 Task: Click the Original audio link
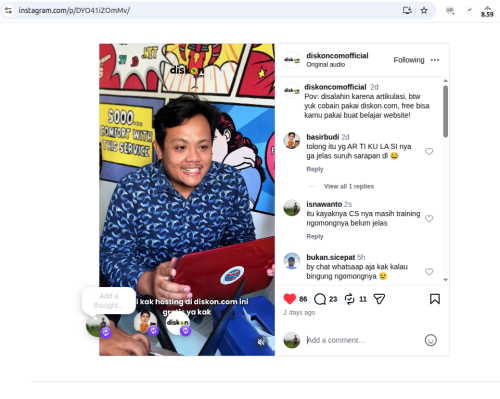point(326,65)
